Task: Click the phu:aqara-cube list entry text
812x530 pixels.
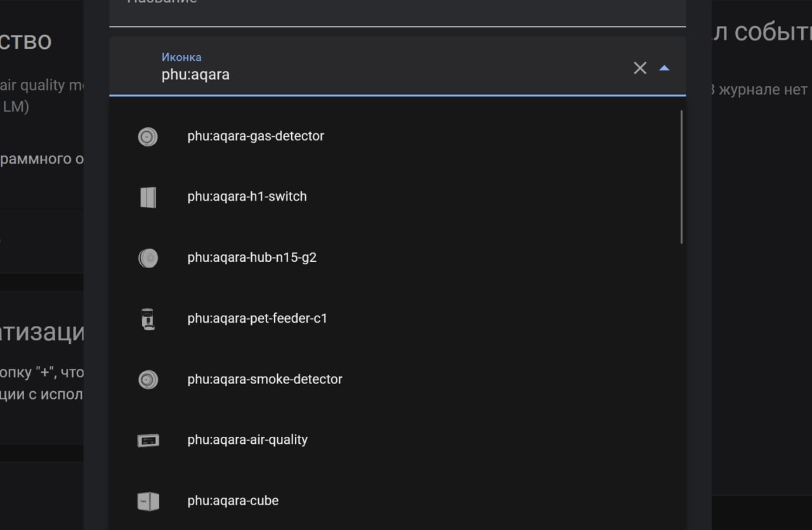Action: 233,501
